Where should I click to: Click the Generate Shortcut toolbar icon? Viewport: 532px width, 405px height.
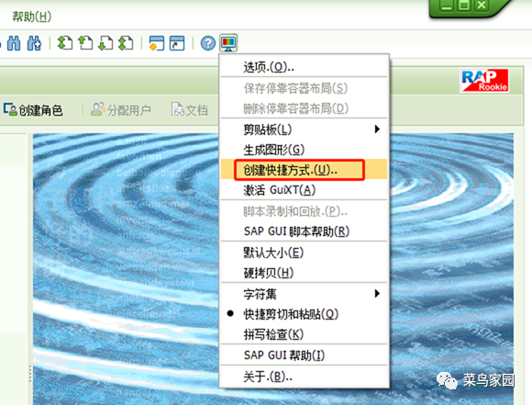(177, 43)
